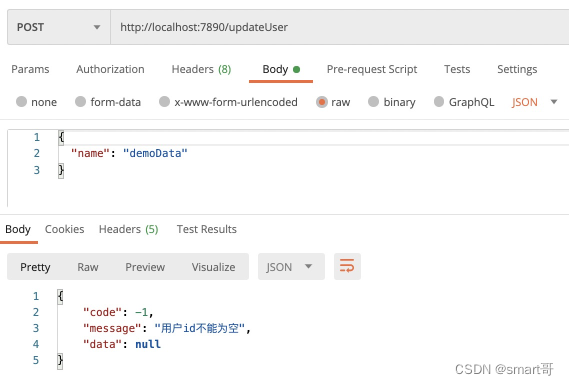This screenshot has height=385, width=569.
Task: Select the Pretty response view
Action: pos(35,267)
